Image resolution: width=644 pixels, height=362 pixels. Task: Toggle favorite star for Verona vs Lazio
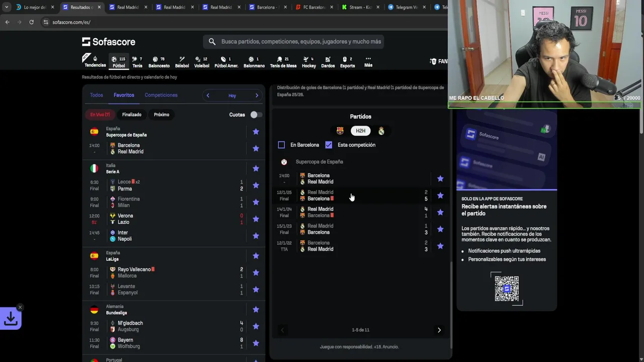[x=256, y=219]
